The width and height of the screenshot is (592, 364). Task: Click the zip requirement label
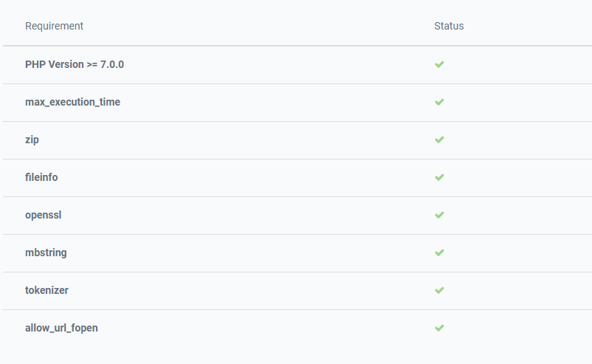(32, 140)
